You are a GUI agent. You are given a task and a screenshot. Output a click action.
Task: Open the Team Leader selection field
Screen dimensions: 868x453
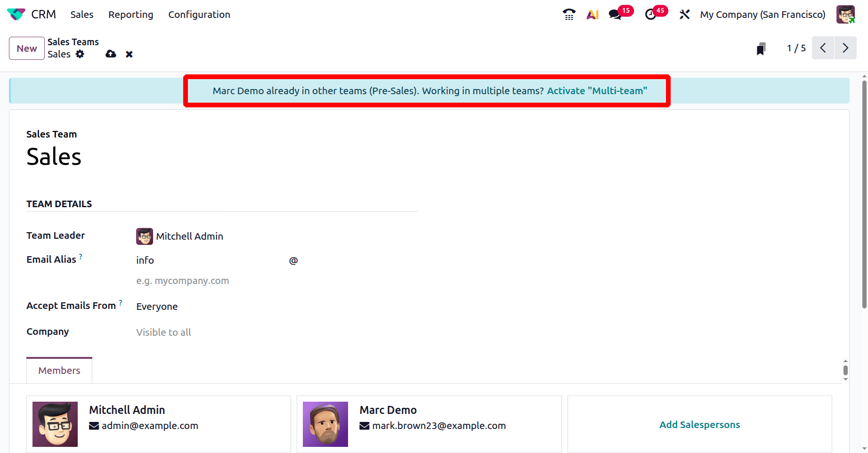tap(189, 236)
